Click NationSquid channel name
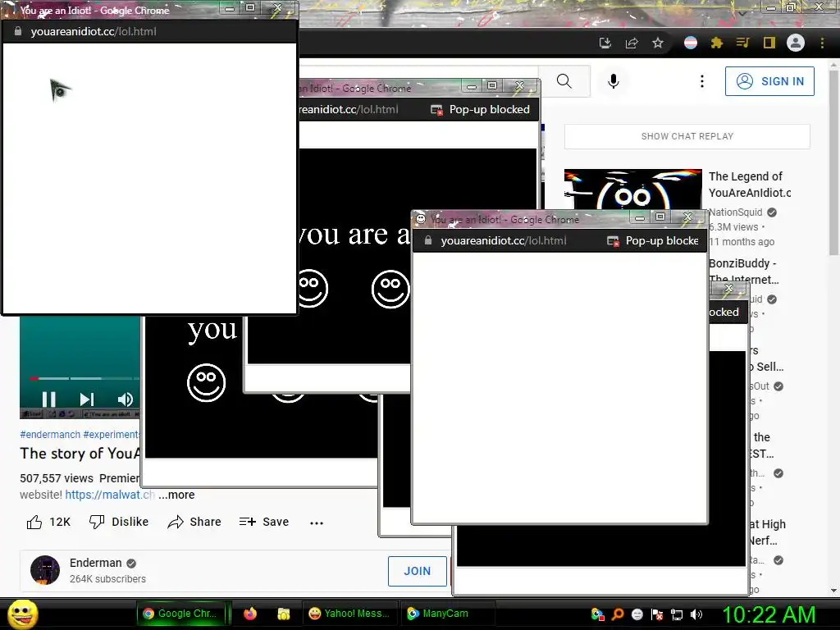Viewport: 840px width, 630px height. pos(736,212)
